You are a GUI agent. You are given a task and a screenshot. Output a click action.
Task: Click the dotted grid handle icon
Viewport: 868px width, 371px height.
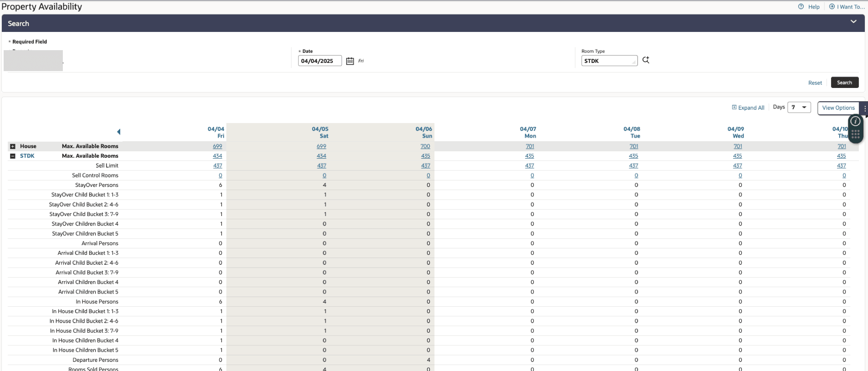[x=856, y=134]
